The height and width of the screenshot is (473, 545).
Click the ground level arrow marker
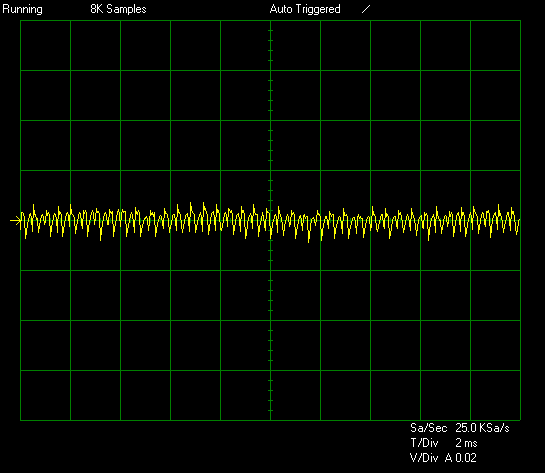click(x=15, y=220)
